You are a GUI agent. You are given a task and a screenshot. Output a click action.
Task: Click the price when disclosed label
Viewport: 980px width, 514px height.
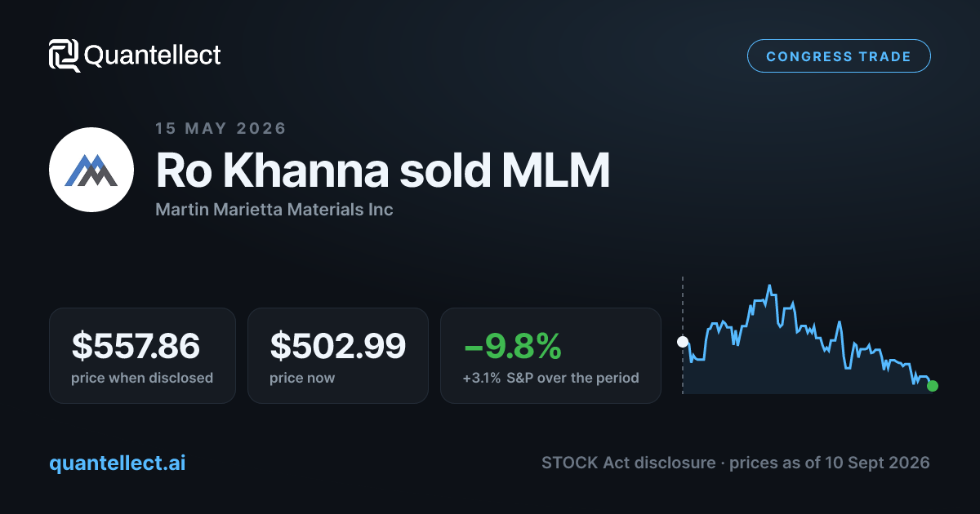[142, 378]
